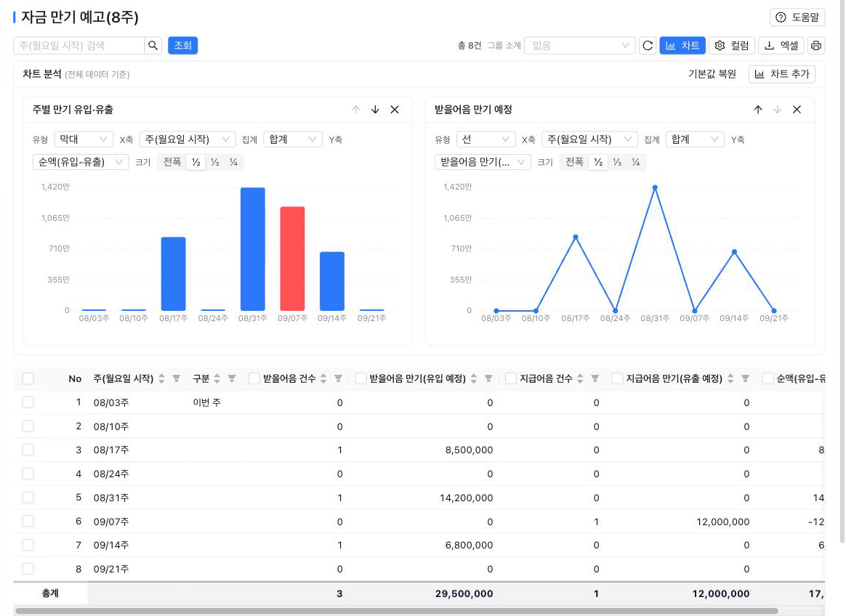Sort by 받을어음 건수 column
This screenshot has height=616, width=846.
click(x=323, y=378)
